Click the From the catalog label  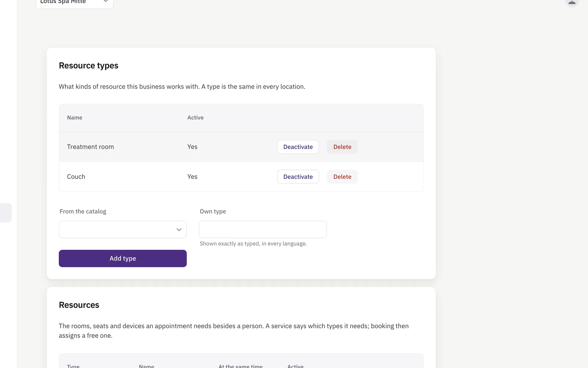[x=83, y=211]
